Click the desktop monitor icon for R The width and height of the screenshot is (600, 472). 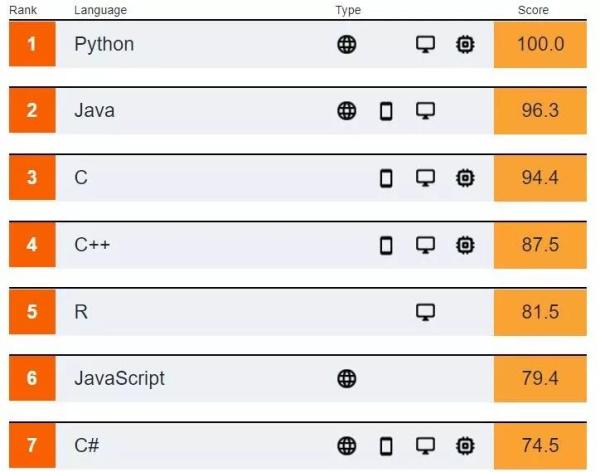click(426, 312)
